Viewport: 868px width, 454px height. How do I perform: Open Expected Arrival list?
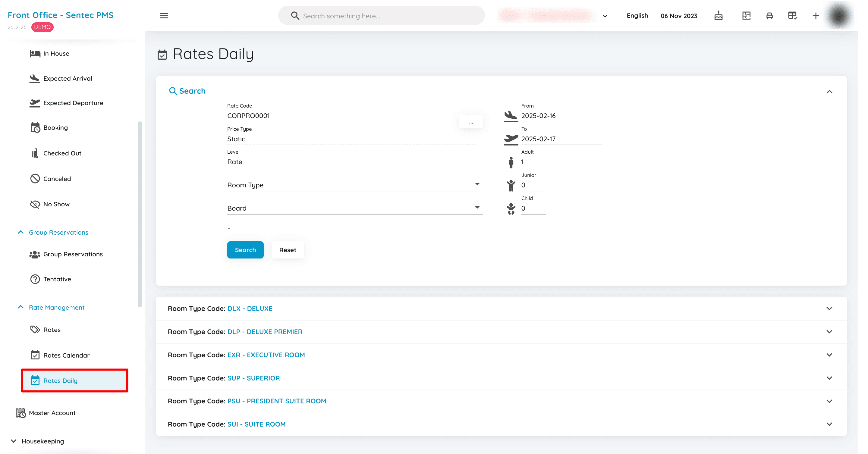point(61,78)
